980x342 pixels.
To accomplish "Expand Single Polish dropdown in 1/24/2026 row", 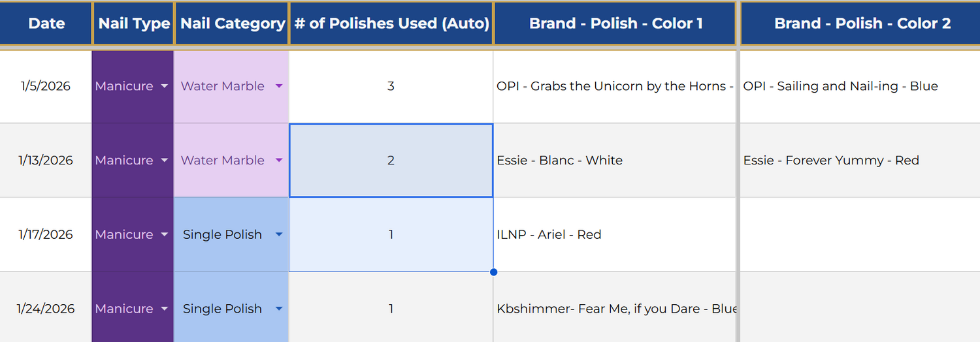I will 279,309.
